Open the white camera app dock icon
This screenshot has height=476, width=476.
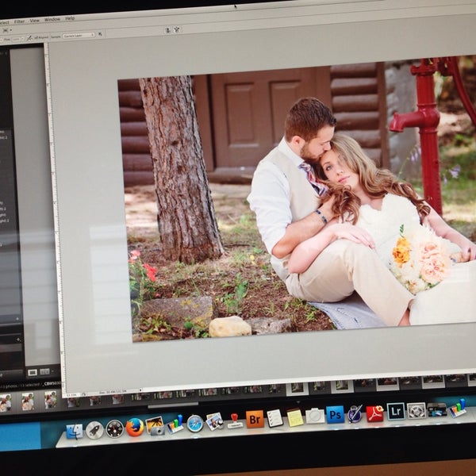(x=315, y=416)
